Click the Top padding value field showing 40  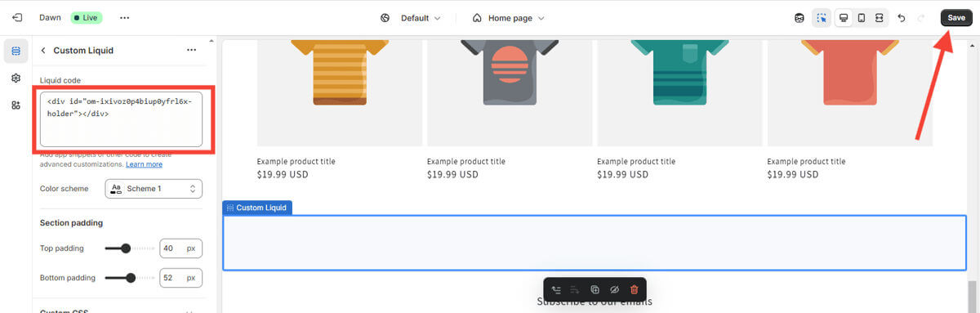click(180, 248)
